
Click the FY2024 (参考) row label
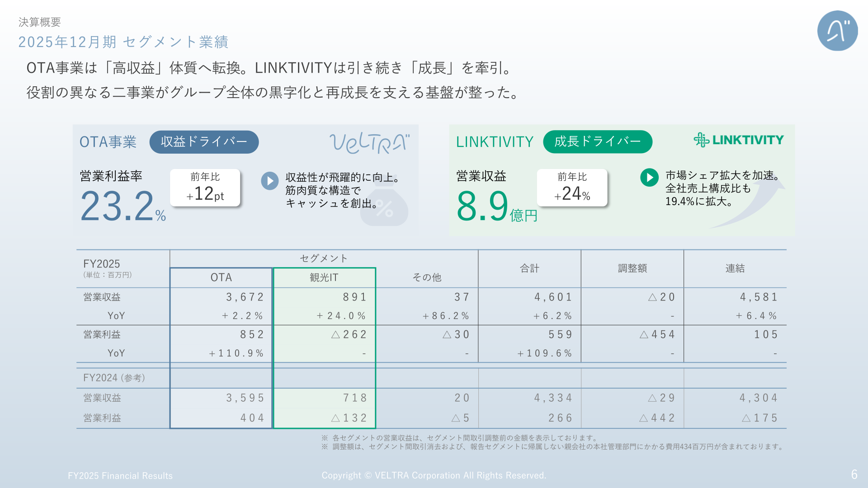click(114, 378)
